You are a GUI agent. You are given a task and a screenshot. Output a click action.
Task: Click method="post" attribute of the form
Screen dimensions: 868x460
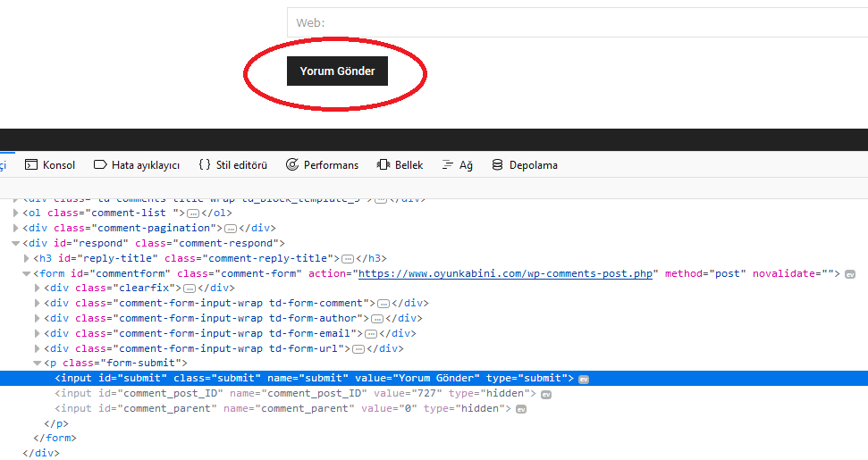tap(705, 273)
